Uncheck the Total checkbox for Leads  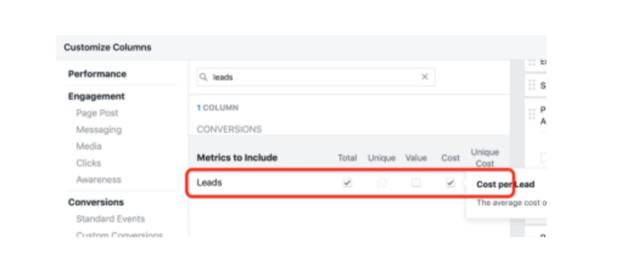tap(348, 182)
